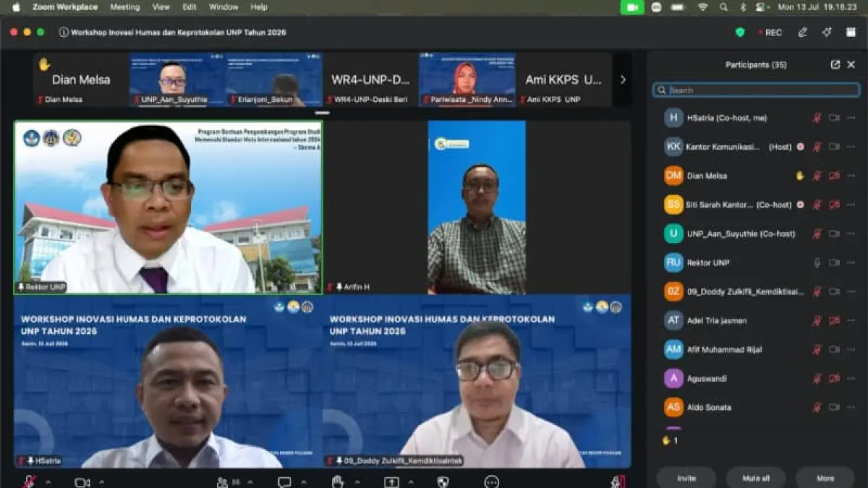Open the Meeting menu
The height and width of the screenshot is (488, 868).
click(124, 7)
